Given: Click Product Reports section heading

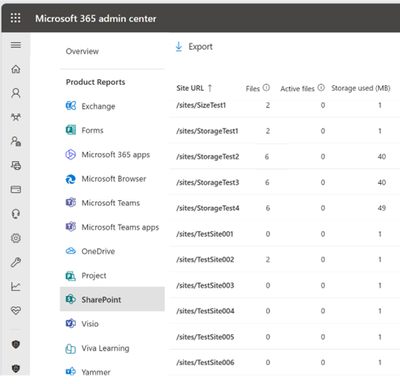Looking at the screenshot, I should point(96,82).
